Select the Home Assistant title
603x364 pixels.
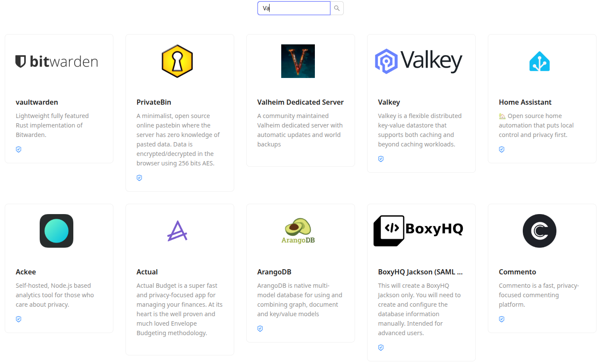tap(525, 102)
